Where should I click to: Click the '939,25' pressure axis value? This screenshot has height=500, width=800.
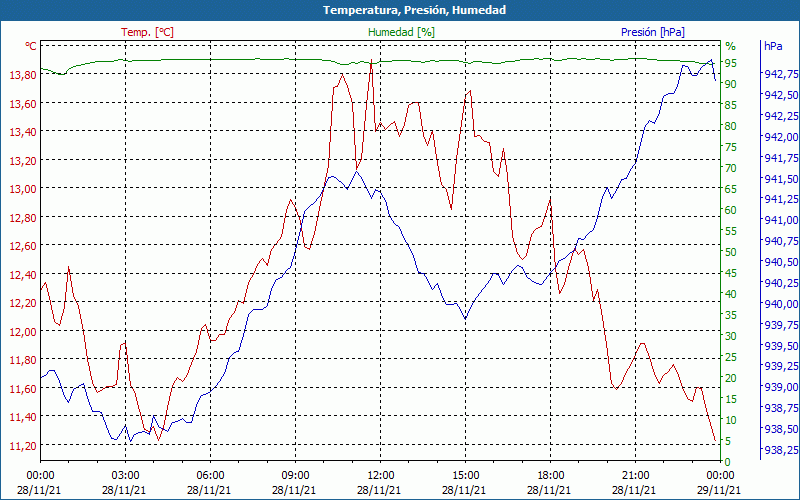pyautogui.click(x=782, y=366)
